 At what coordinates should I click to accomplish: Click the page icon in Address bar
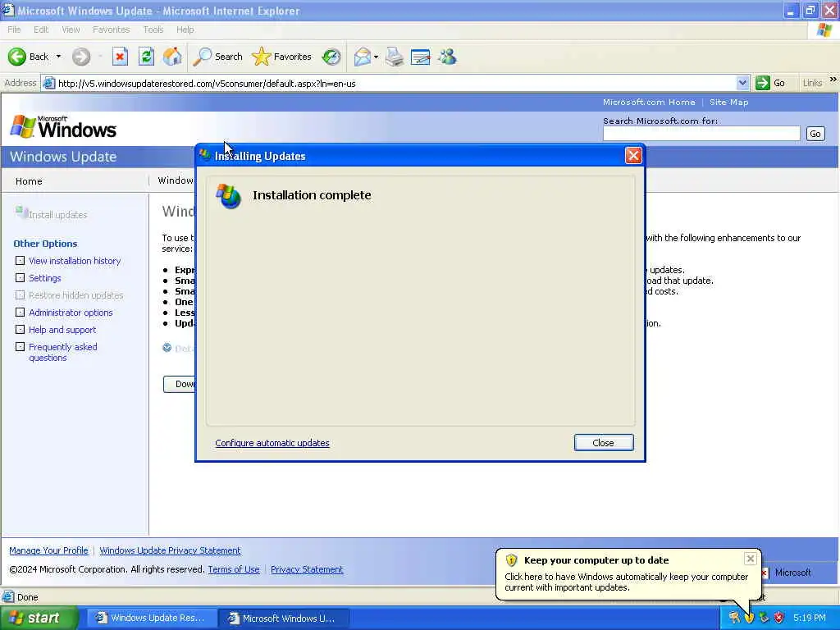[48, 83]
